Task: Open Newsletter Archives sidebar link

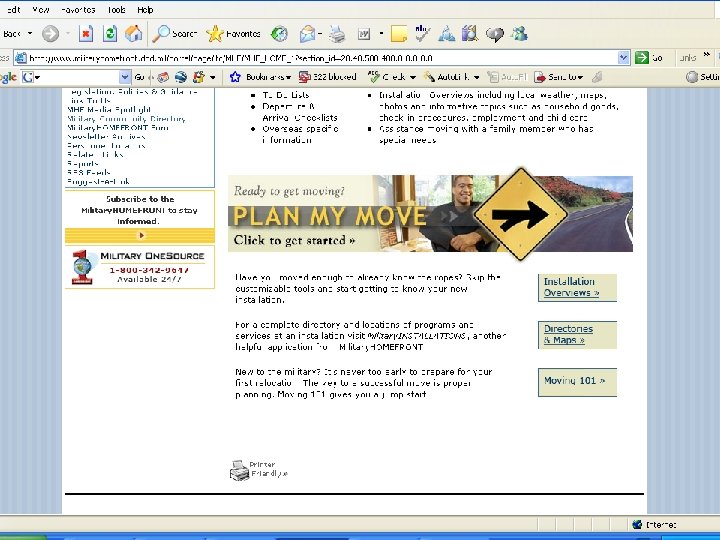Action: 106,137
